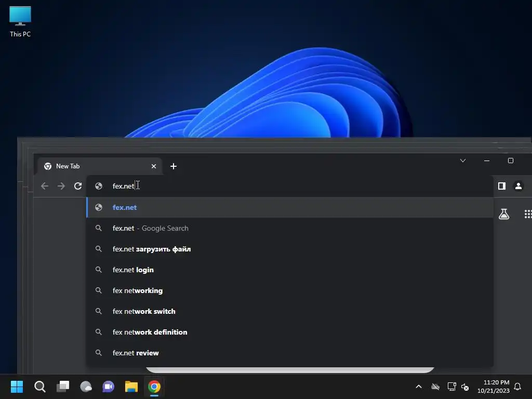Select the New Tab tab
Viewport: 532px width, 399px height.
[x=99, y=166]
